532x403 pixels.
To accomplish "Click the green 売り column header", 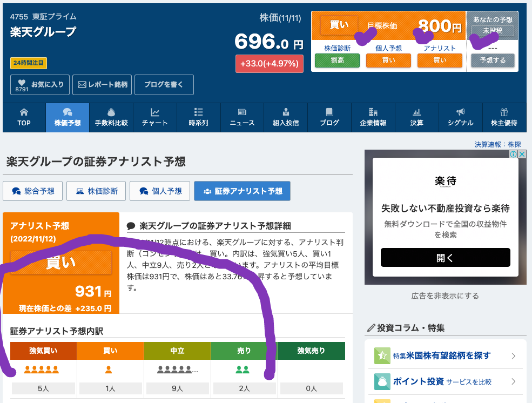I will pyautogui.click(x=244, y=351).
